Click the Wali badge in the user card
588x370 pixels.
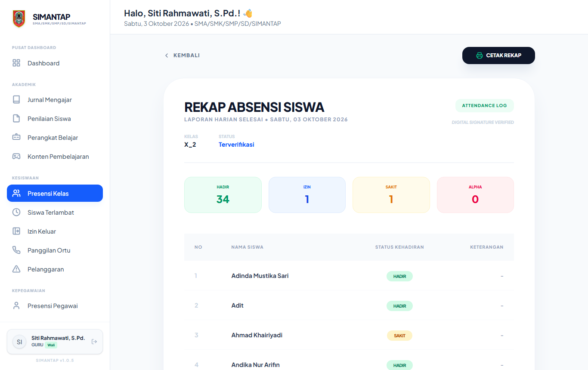click(51, 345)
